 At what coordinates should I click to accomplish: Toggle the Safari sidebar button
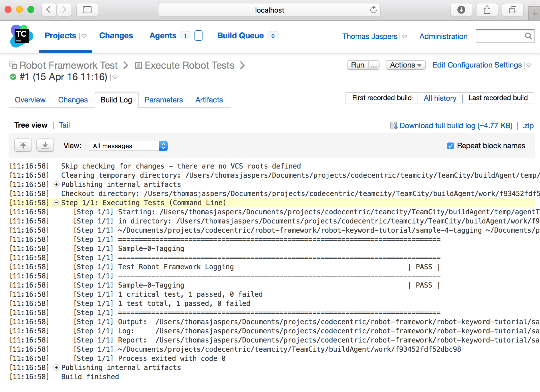87,10
